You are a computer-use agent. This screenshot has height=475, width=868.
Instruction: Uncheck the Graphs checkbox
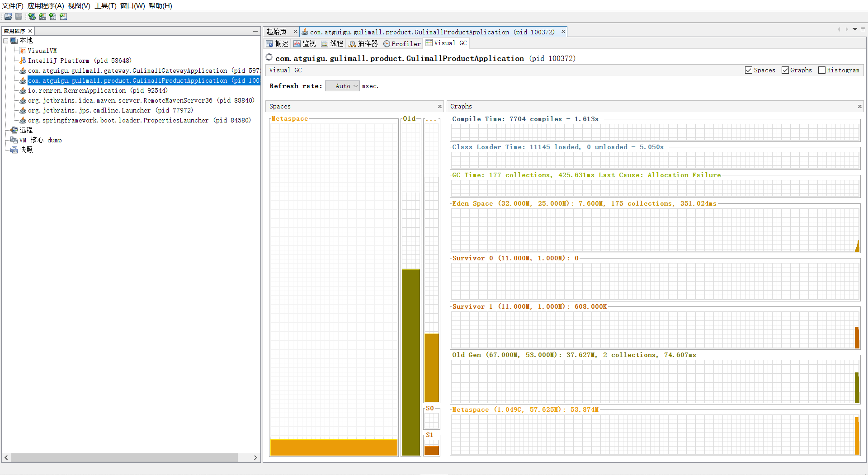785,70
